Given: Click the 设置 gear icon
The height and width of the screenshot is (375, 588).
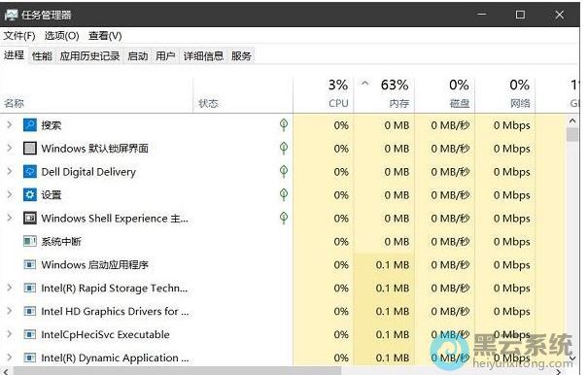Looking at the screenshot, I should coord(29,194).
